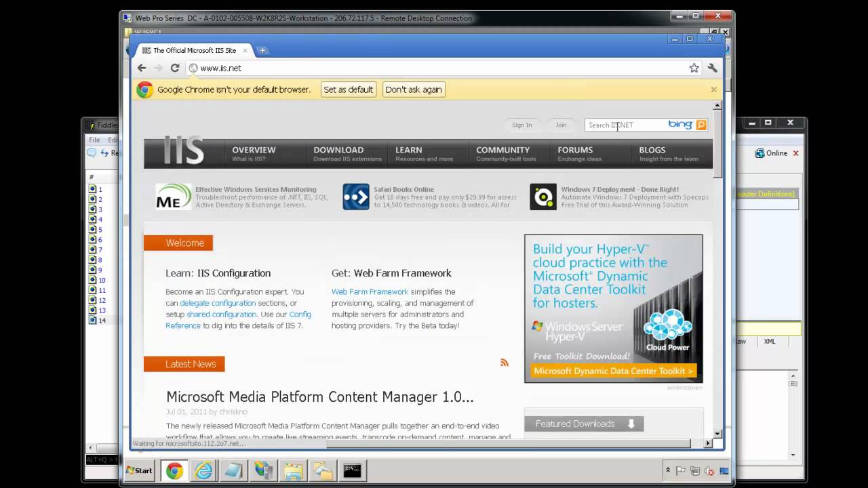Close the Online indicator X in Fiddler
Image resolution: width=868 pixels, height=488 pixels.
(x=796, y=153)
